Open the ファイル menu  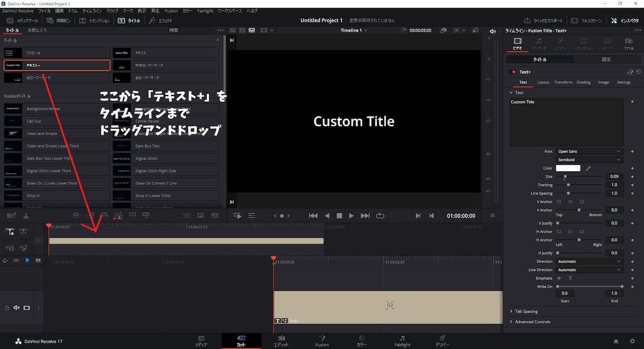point(44,11)
